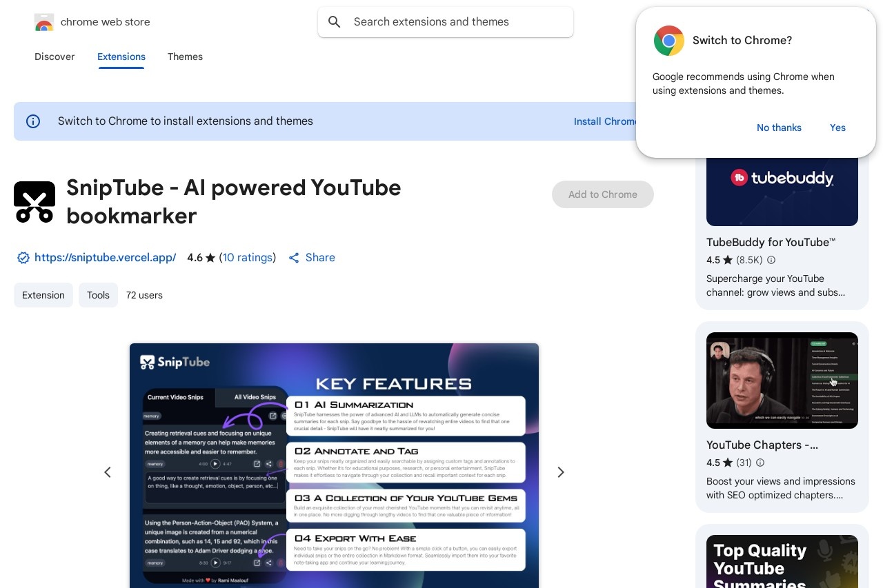The height and width of the screenshot is (588, 883).
Task: Click the info icon in the blue banner
Action: point(33,121)
